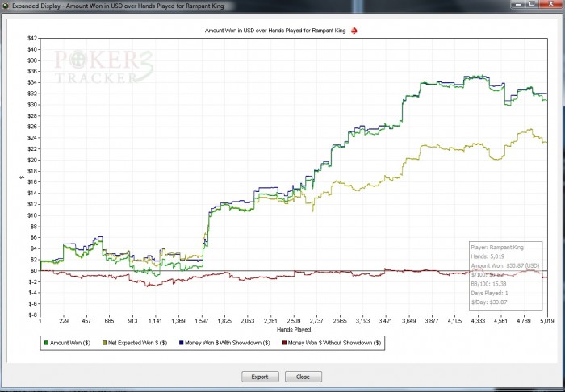Click the 229 x-axis tick label
This screenshot has width=565, height=392.
point(64,321)
